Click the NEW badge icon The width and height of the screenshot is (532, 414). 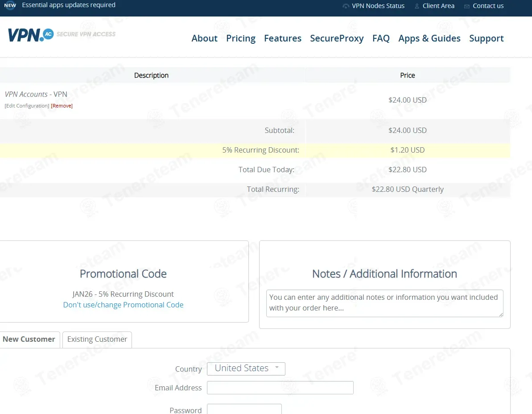point(10,5)
